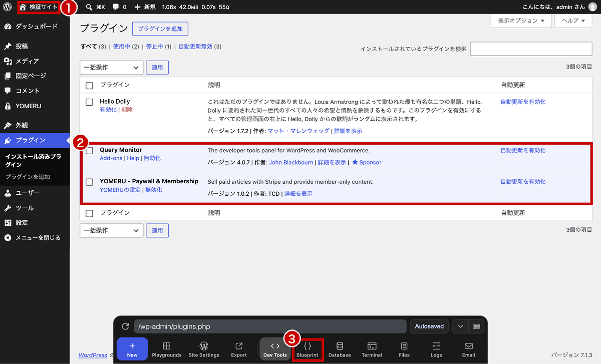Click the New button

(x=132, y=349)
